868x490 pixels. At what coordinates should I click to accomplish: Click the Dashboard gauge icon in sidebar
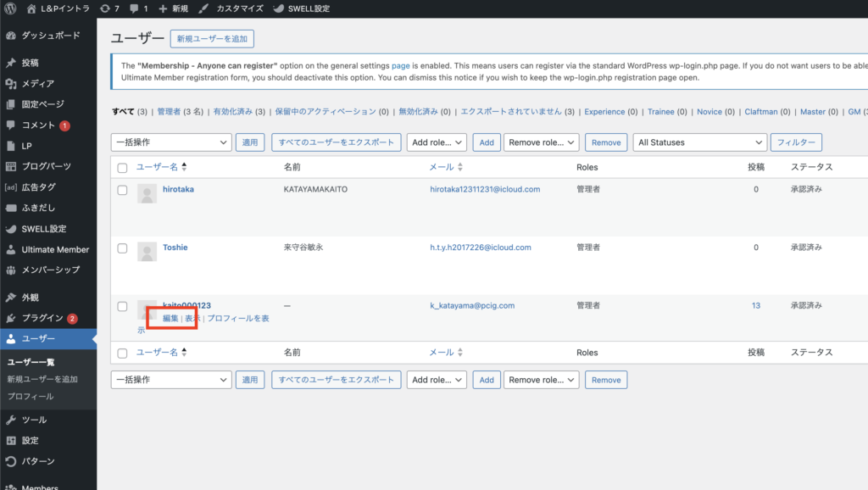point(11,36)
